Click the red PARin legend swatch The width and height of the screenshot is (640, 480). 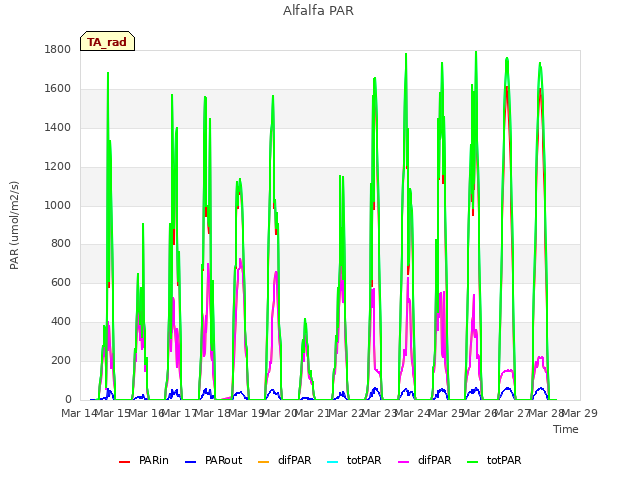124,462
